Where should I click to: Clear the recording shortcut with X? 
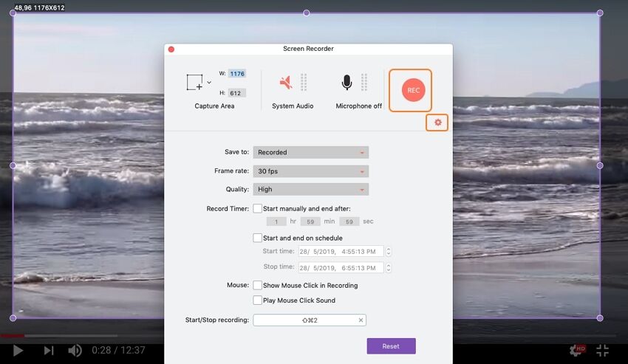tap(361, 320)
